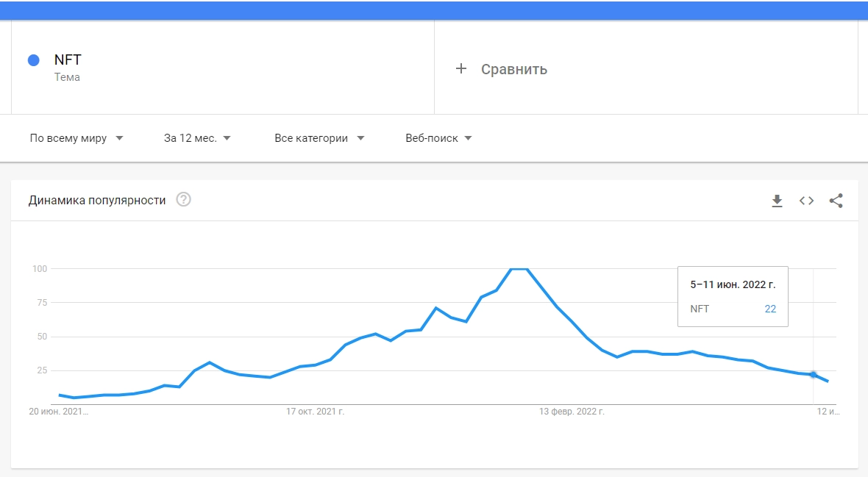Change the Веб-поиск search type dropdown
868x477 pixels.
click(438, 138)
